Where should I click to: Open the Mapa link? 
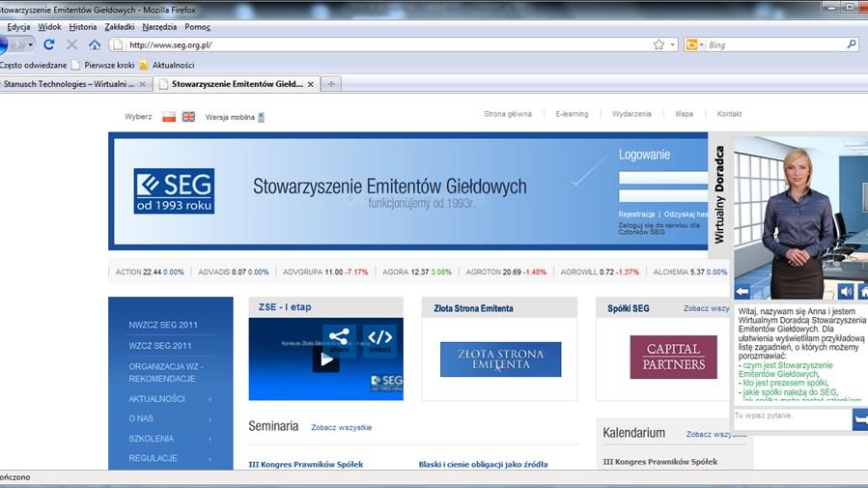pos(684,114)
